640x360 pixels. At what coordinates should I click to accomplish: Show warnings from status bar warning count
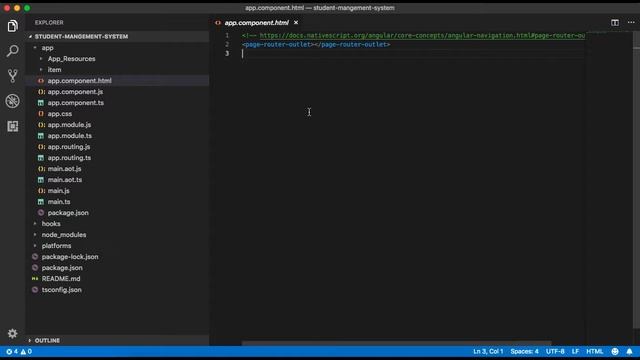point(26,351)
